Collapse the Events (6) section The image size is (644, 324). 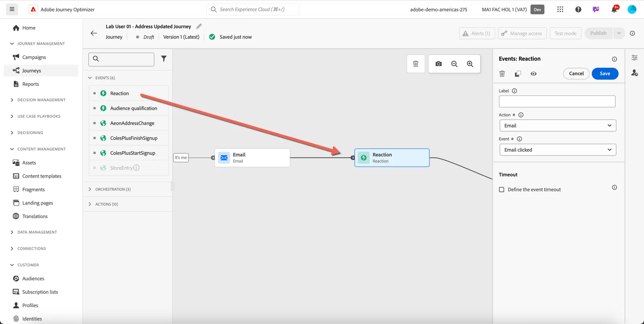click(90, 78)
